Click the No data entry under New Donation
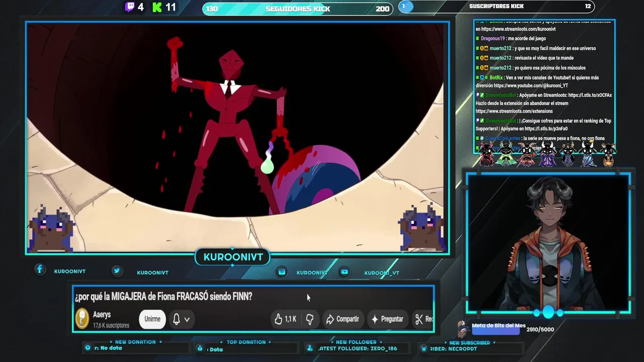The image size is (644, 362). tap(108, 348)
